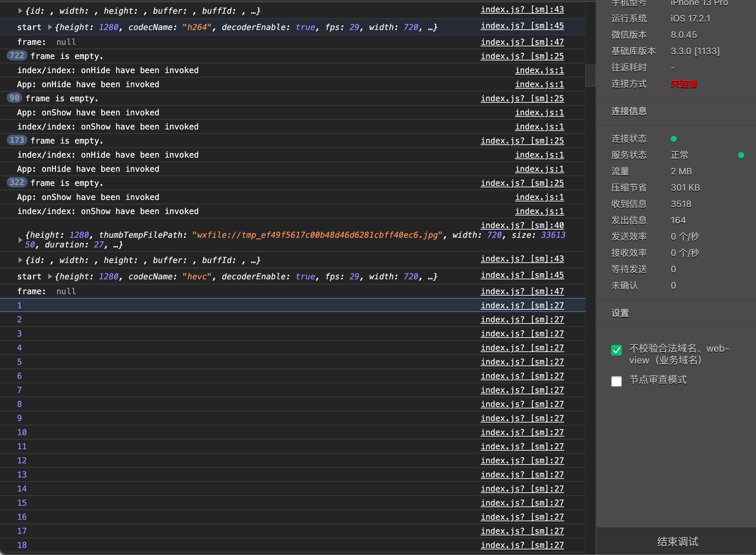Click the 90 repeat count badge
Screen dimensions: 756x555
[x=14, y=98]
